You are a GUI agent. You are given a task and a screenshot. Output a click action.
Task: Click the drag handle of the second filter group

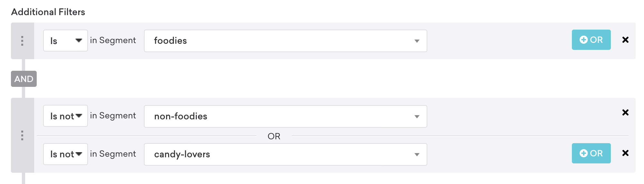[x=22, y=135]
